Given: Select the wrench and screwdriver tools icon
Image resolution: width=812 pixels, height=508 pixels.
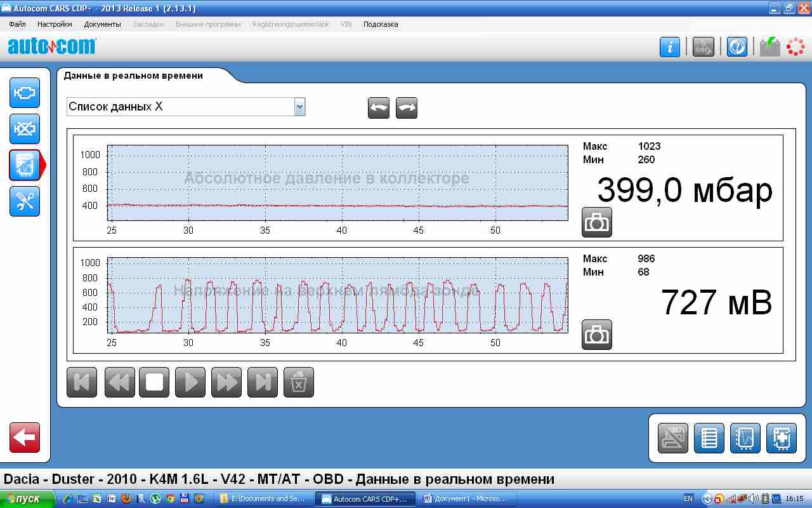Looking at the screenshot, I should point(25,201).
